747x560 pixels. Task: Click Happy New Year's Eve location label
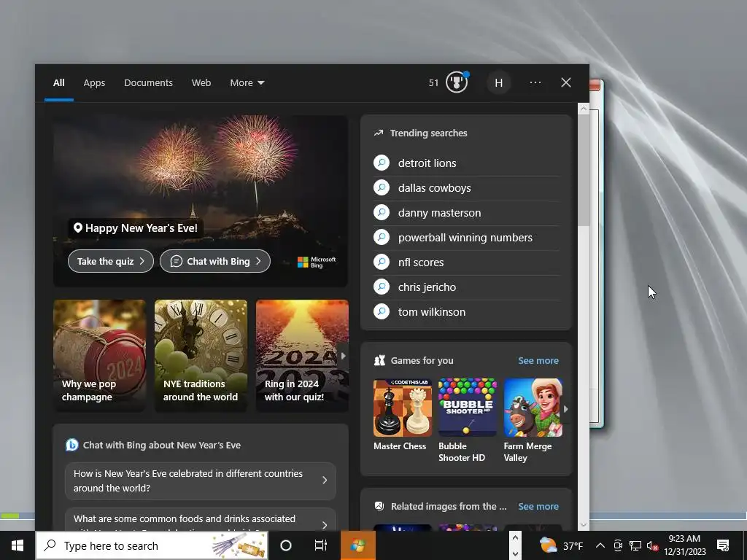point(136,227)
